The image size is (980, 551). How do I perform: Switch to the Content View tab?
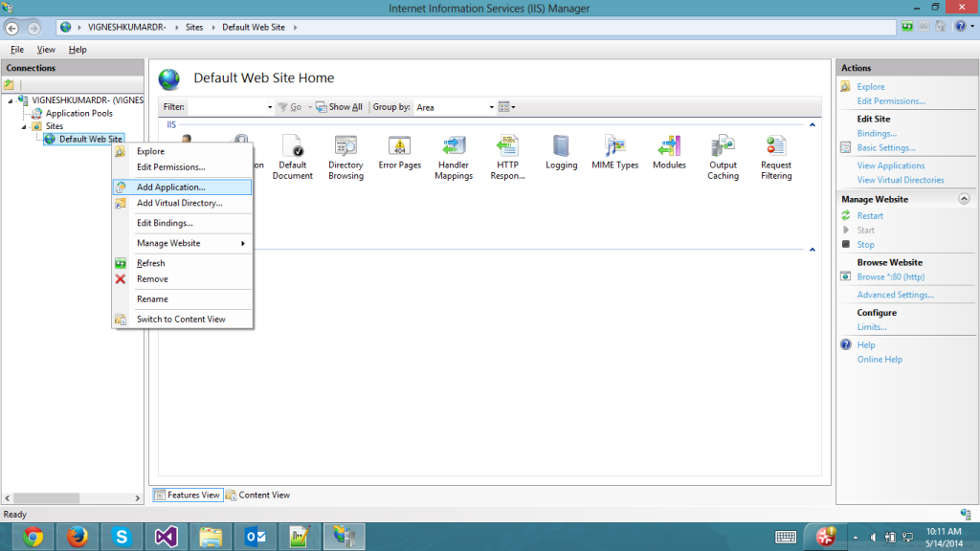pyautogui.click(x=258, y=495)
